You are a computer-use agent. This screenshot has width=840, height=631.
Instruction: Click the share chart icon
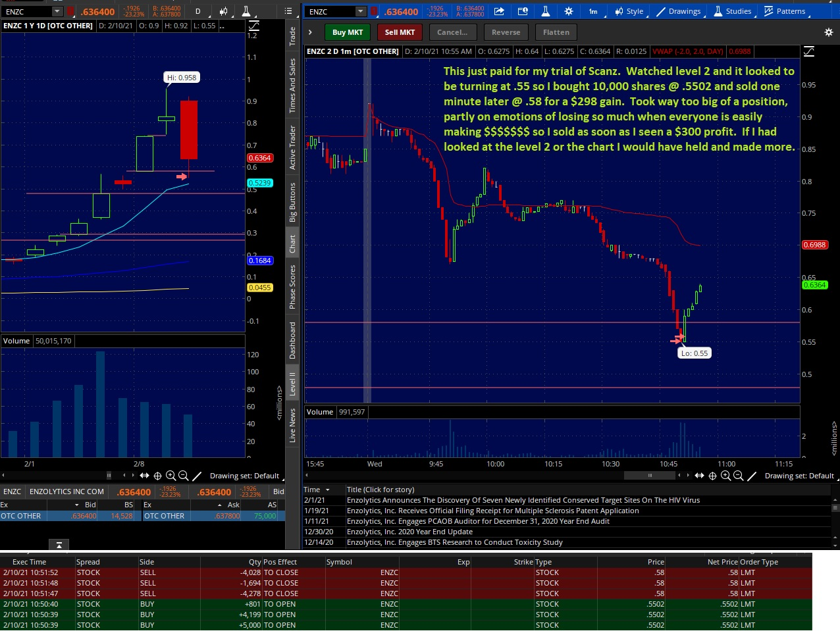499,11
